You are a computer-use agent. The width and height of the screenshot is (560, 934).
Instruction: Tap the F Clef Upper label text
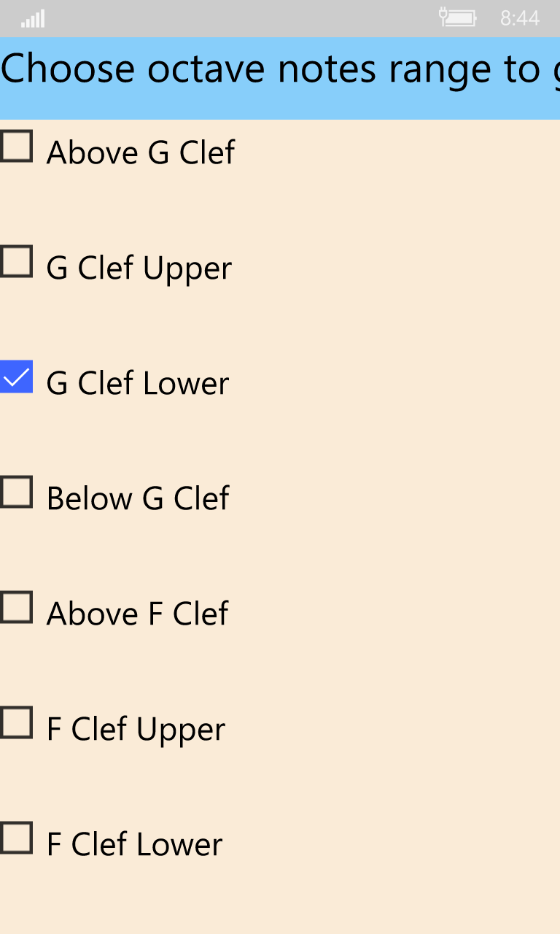coord(136,730)
